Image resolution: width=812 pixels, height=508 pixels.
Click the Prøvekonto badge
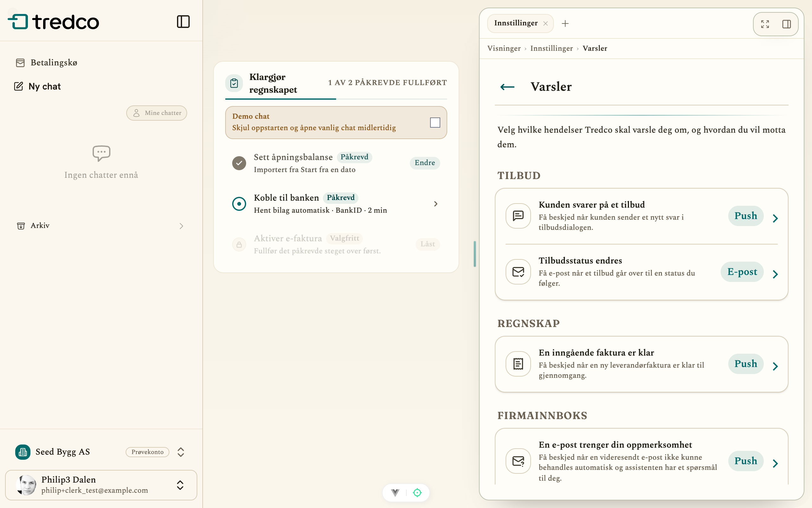[x=147, y=452]
